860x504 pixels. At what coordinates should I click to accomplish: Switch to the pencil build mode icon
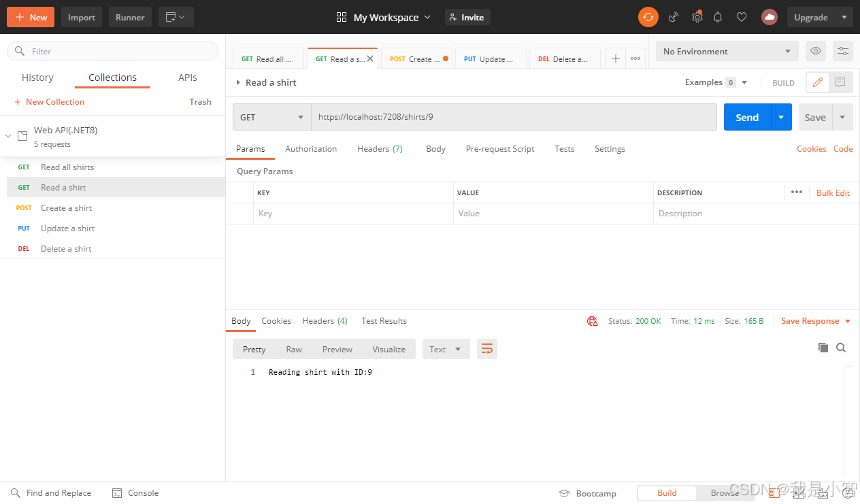(x=818, y=82)
